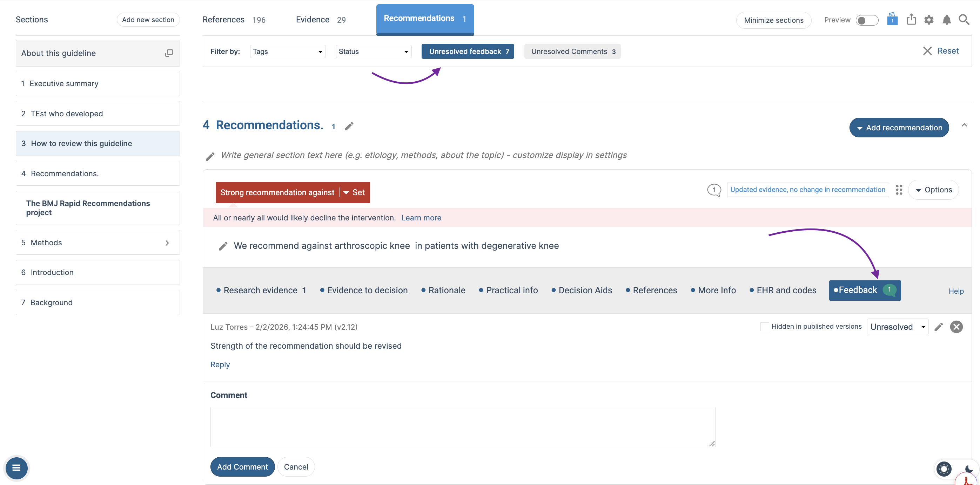Open the Status filter dropdown
The width and height of the screenshot is (980, 485).
[374, 51]
